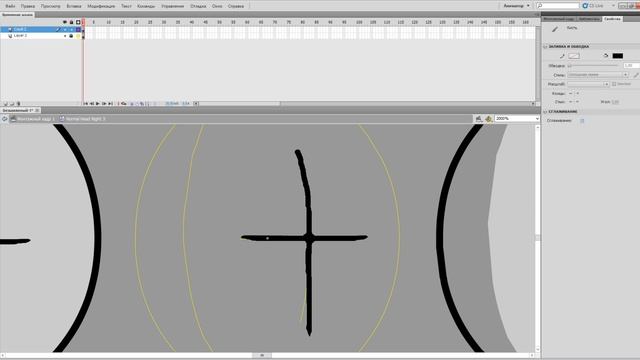This screenshot has width=640, height=360.
Task: Click the timeline horizontal scrollbar
Action: [x=365, y=104]
